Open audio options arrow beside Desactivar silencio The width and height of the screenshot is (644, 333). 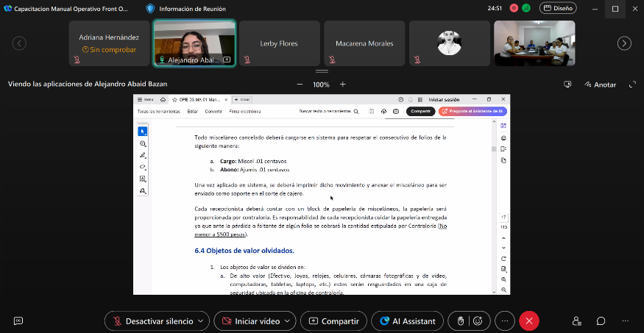coord(201,321)
